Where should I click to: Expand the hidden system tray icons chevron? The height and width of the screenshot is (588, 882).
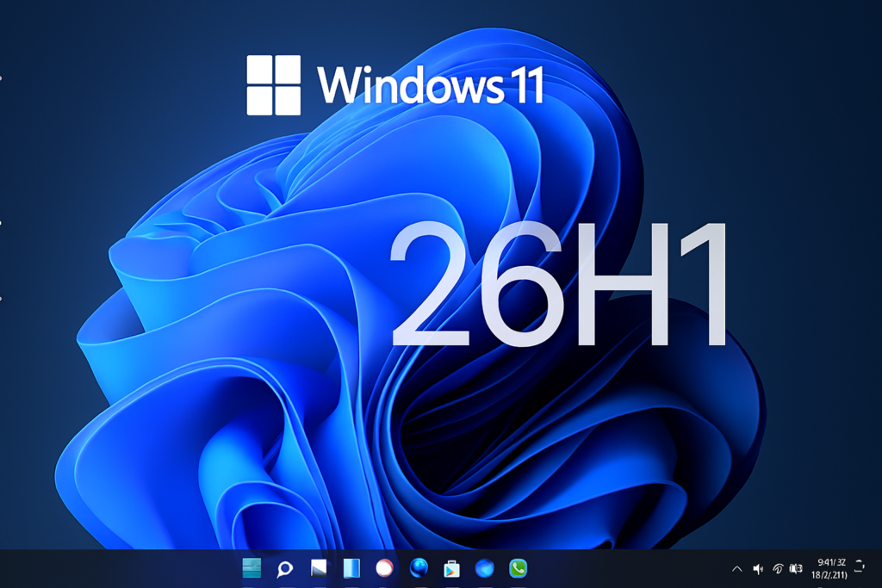[737, 569]
